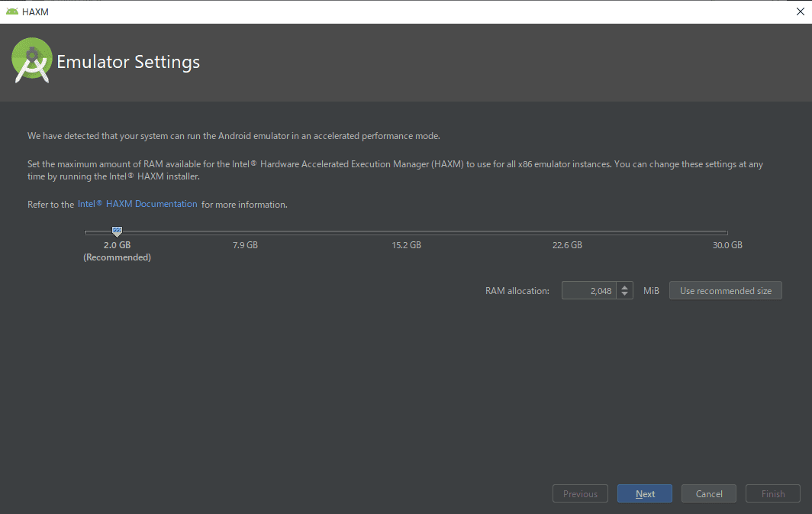Close the HAXM dialog window

tap(800, 11)
